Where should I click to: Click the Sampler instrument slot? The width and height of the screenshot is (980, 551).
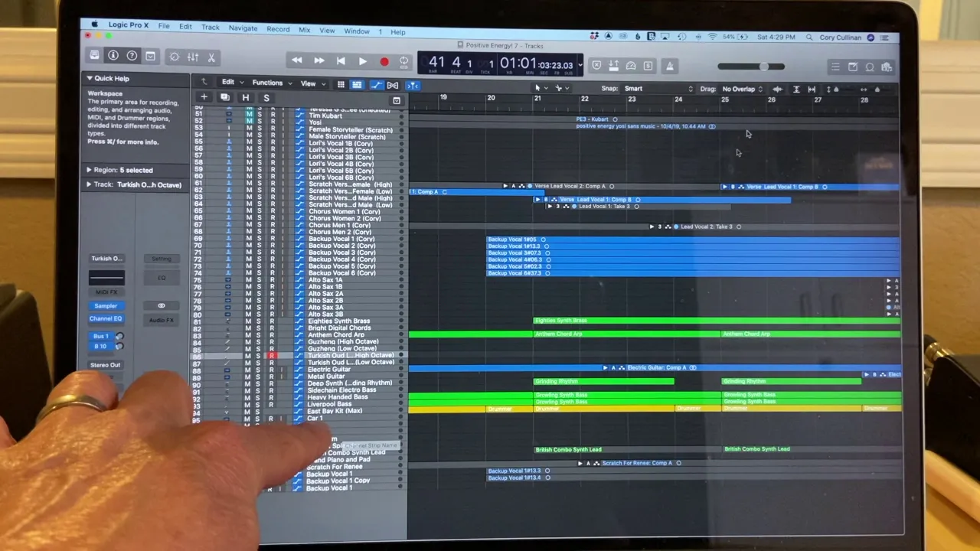pyautogui.click(x=106, y=305)
